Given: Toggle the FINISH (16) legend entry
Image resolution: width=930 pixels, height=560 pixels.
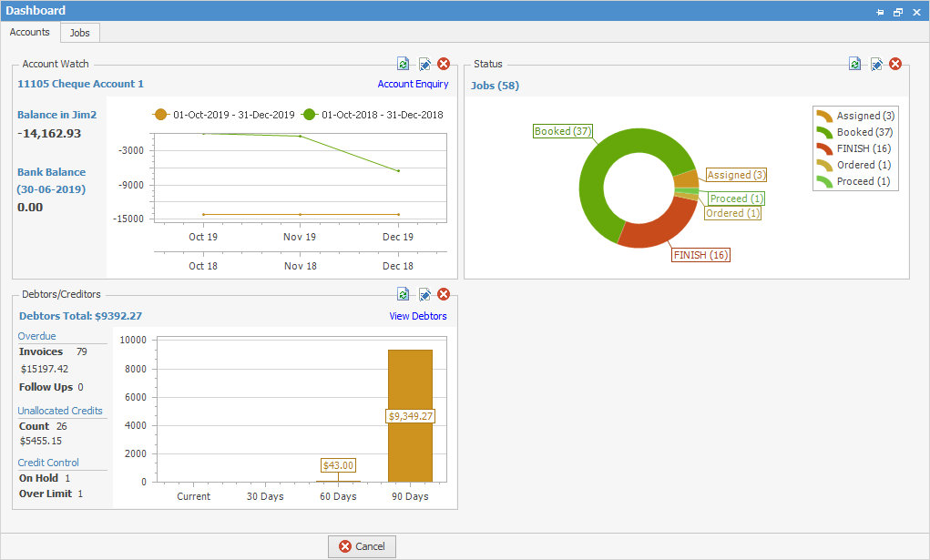Looking at the screenshot, I should click(x=858, y=148).
